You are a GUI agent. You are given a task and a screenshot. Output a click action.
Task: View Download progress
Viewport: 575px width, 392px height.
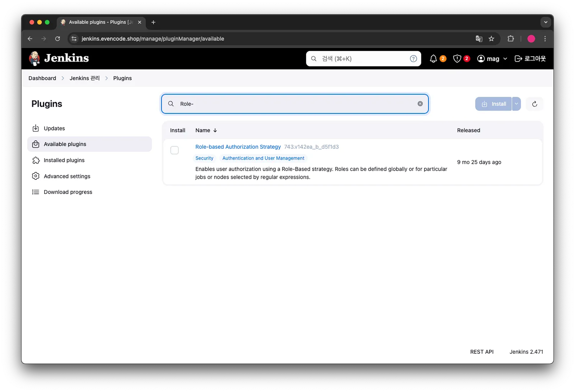(89, 192)
